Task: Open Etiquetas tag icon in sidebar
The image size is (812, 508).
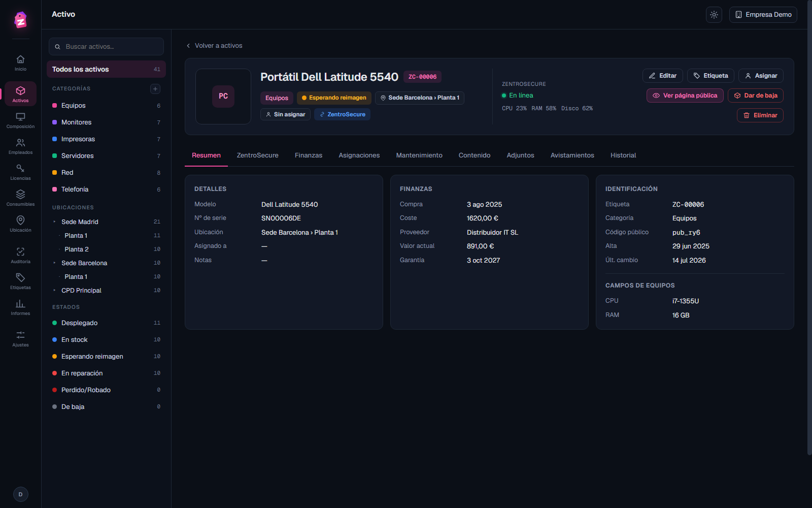Action: point(20,281)
